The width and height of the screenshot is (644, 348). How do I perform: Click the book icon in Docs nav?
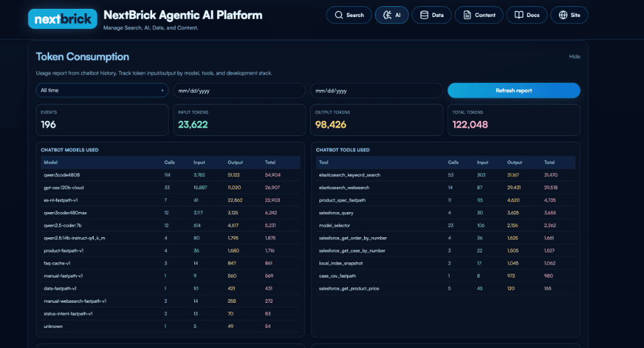(519, 15)
